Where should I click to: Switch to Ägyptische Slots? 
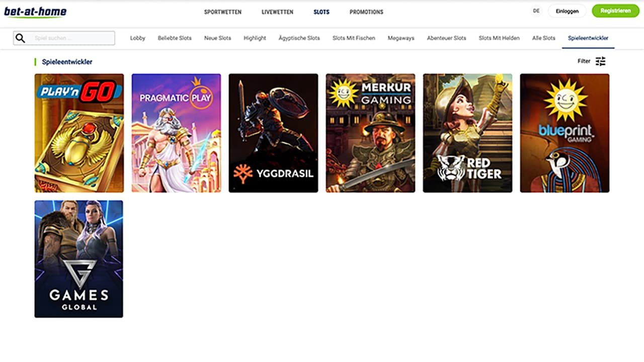[x=299, y=38]
